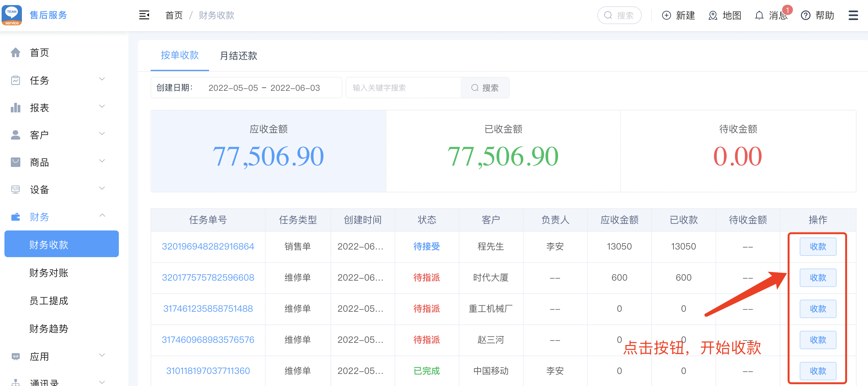Click the 新建 plus icon
The height and width of the screenshot is (386, 868).
tap(666, 15)
